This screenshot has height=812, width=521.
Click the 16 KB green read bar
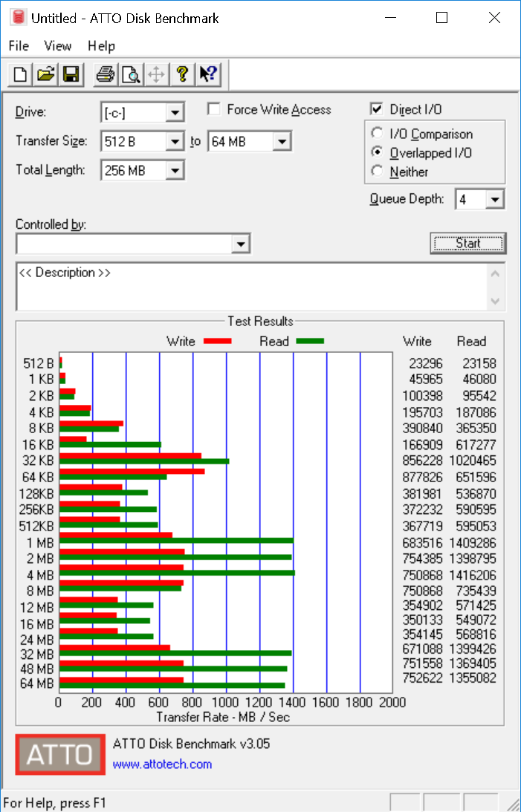pyautogui.click(x=110, y=444)
